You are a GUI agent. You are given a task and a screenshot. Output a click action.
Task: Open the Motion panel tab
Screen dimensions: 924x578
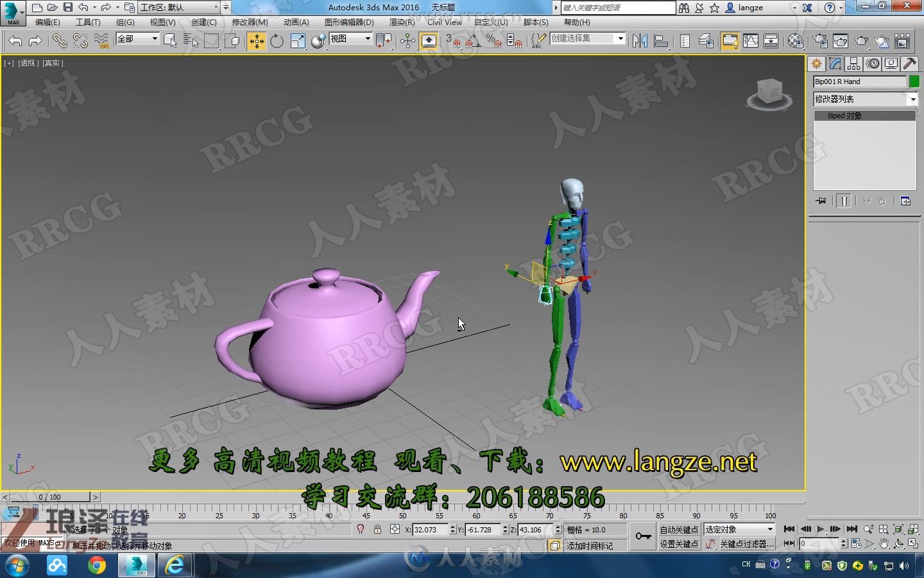coord(872,64)
